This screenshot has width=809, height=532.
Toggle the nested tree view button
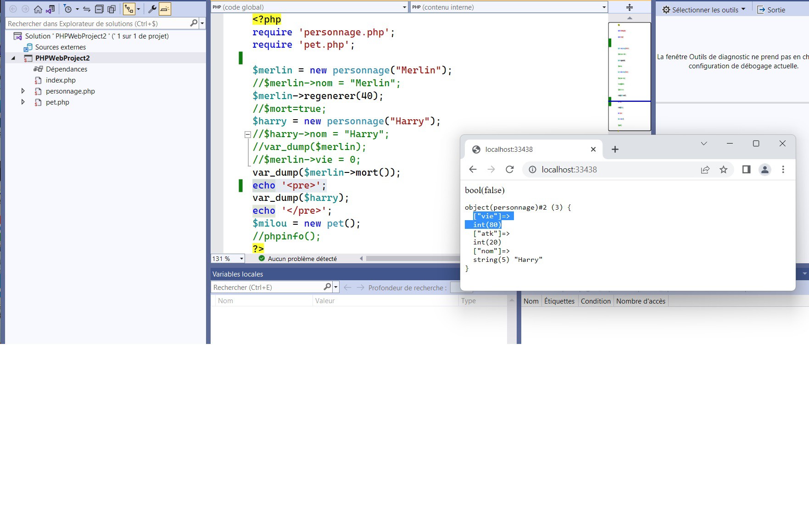coord(129,9)
